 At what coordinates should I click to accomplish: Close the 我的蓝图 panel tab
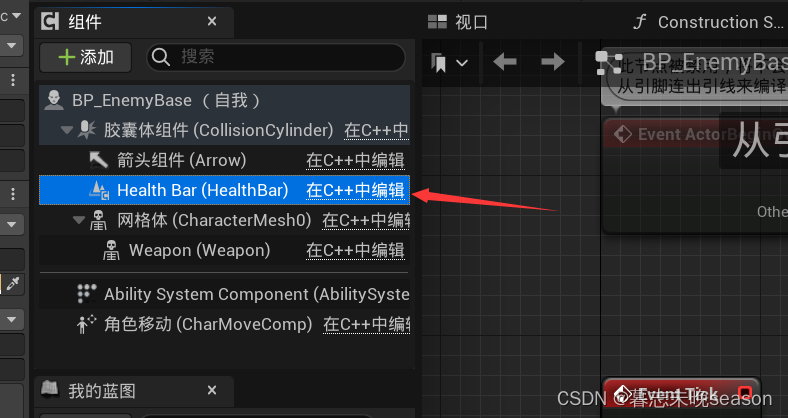212,390
